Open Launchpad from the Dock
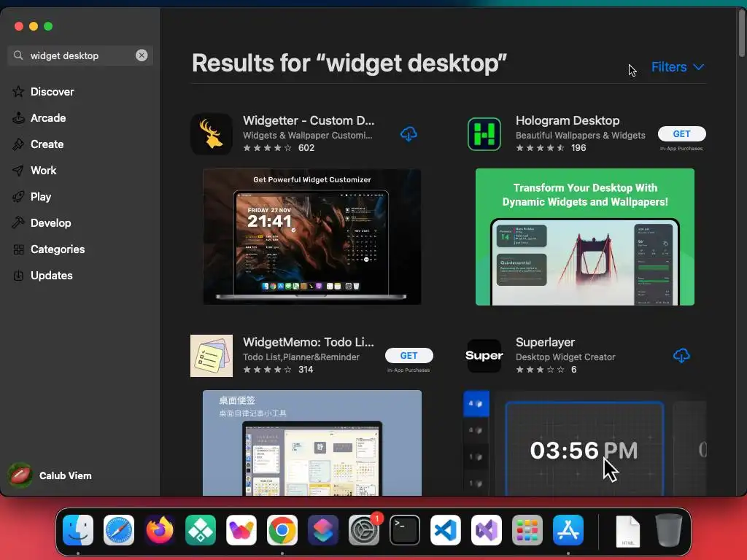 click(x=527, y=530)
